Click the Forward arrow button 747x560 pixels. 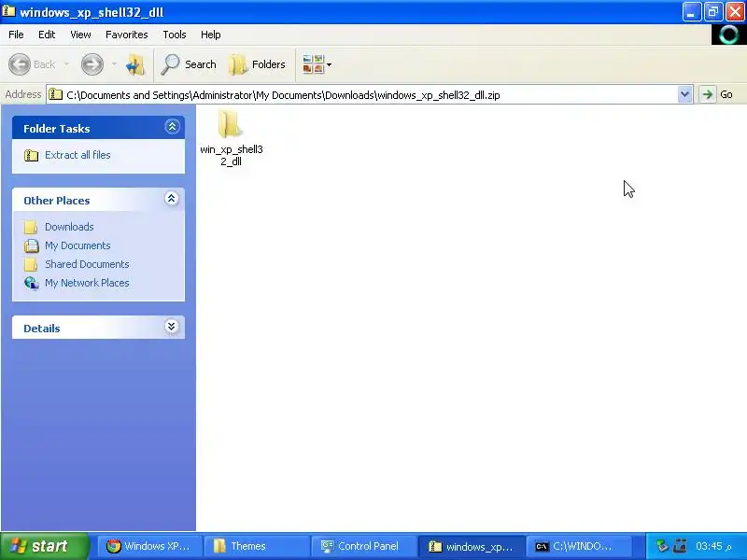click(92, 64)
